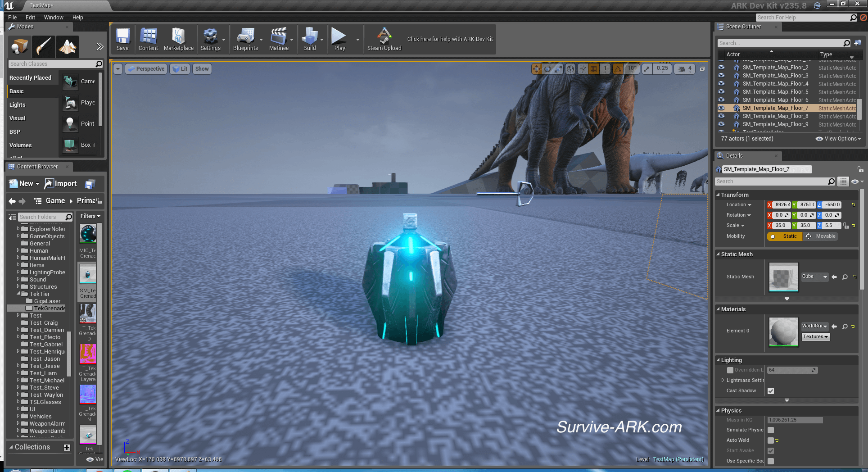
Task: Lock the Details panel selection
Action: 860,169
